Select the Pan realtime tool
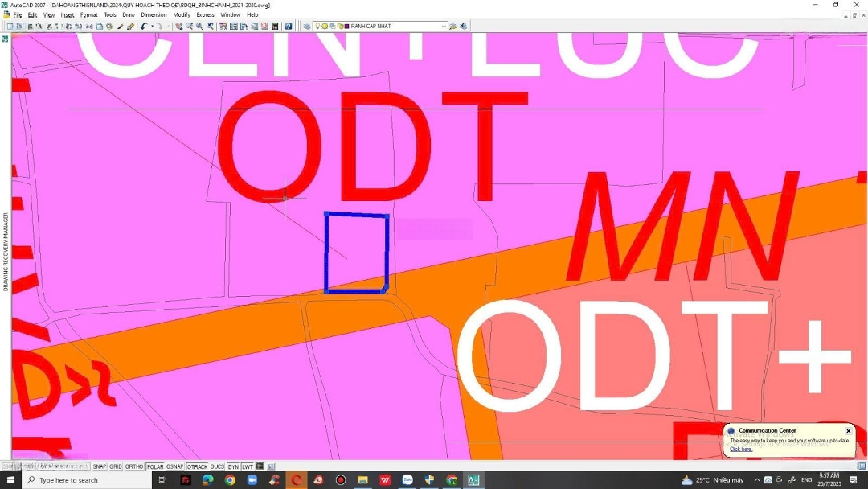The image size is (868, 489). coord(178,27)
